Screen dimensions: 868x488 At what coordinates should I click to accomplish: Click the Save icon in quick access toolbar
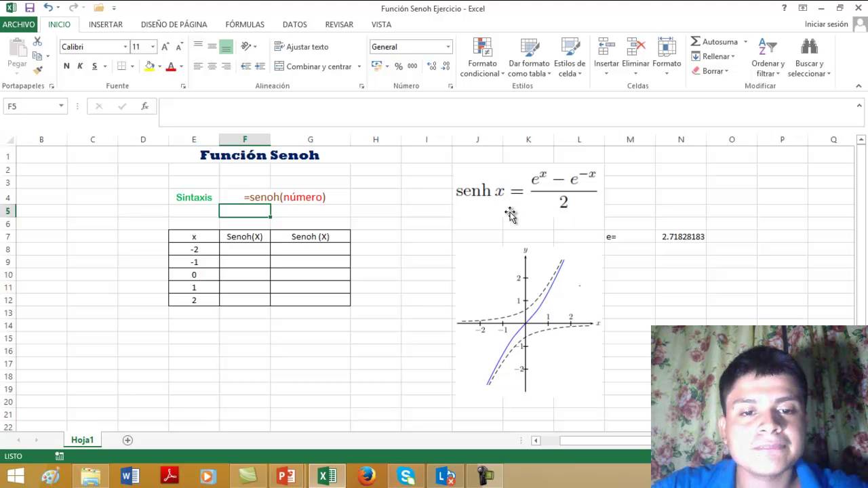[29, 8]
